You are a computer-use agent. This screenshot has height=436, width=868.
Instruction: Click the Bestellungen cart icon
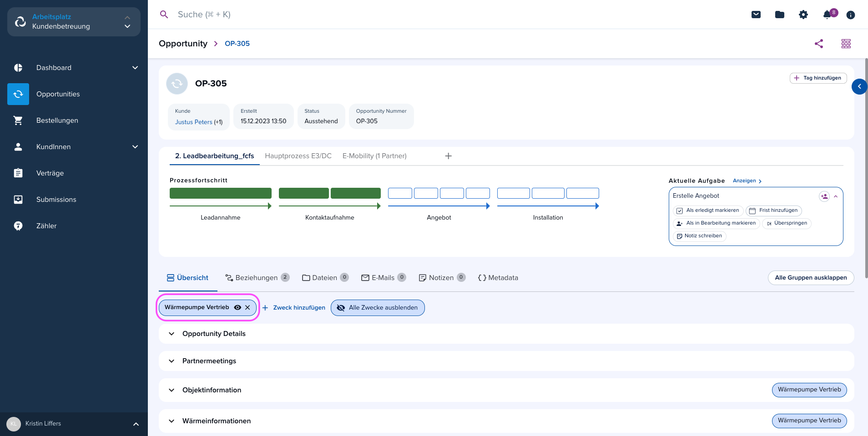pos(18,120)
